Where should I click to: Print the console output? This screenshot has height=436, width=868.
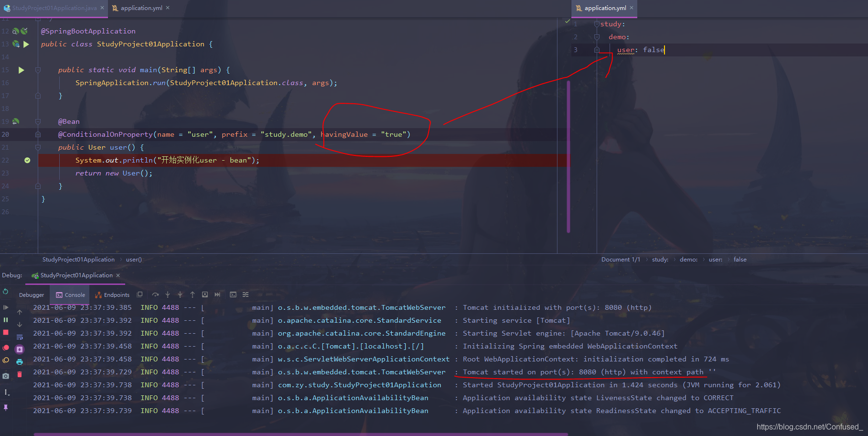[x=20, y=362]
